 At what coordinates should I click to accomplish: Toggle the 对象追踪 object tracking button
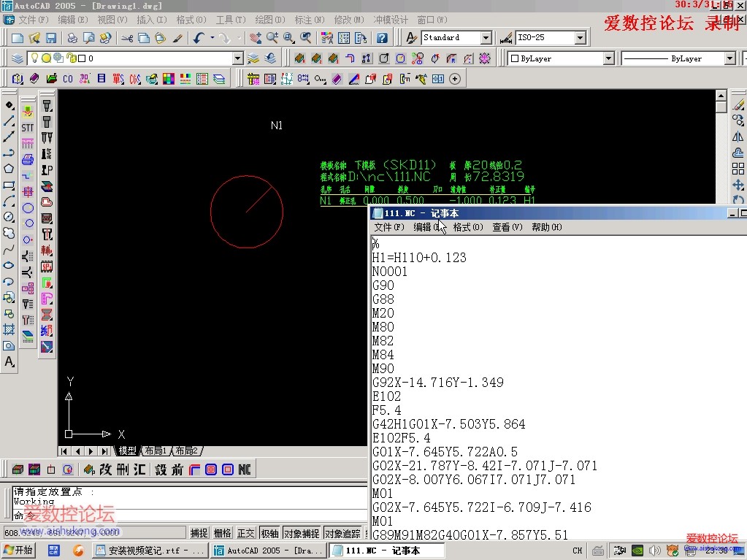click(342, 533)
